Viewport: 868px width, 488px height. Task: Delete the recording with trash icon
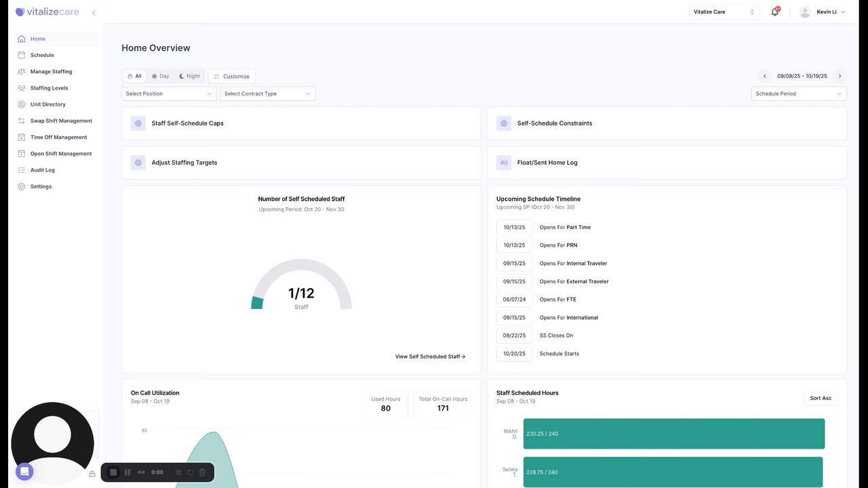[202, 472]
